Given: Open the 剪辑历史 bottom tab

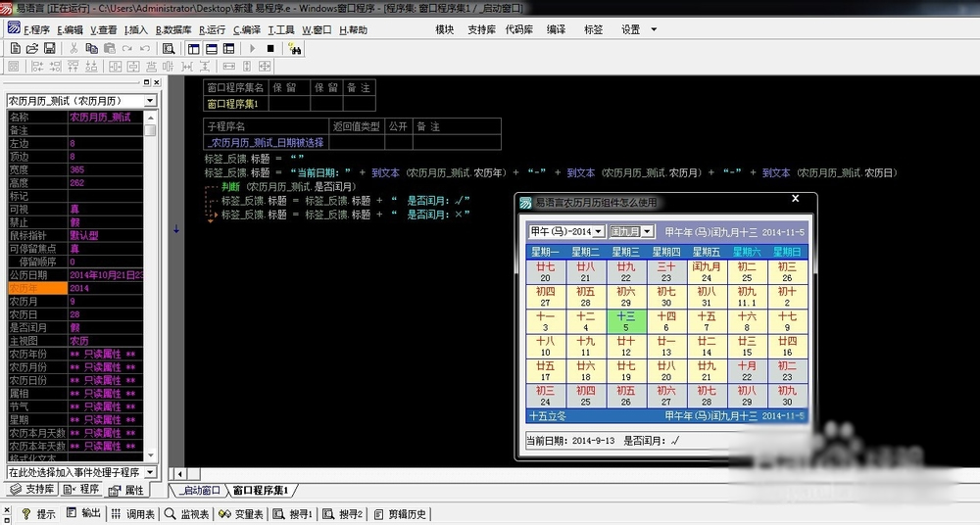Looking at the screenshot, I should coord(400,514).
